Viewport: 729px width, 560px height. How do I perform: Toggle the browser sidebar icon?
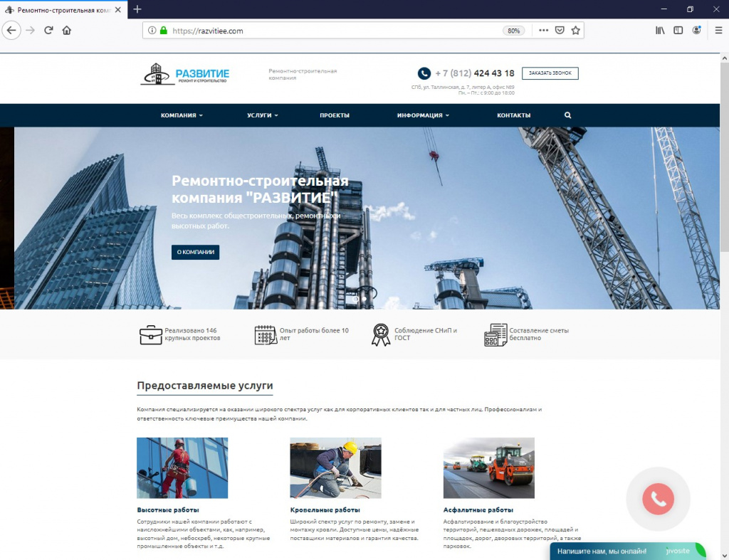click(678, 31)
